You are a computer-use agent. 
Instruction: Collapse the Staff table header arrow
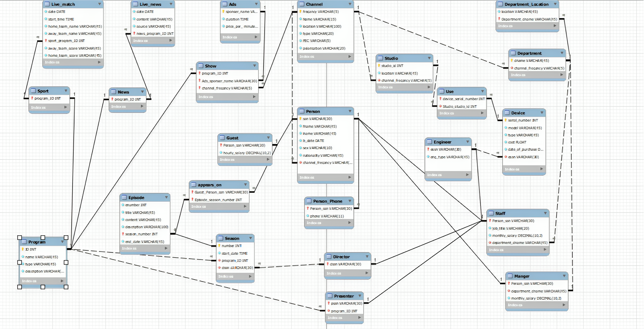click(545, 213)
